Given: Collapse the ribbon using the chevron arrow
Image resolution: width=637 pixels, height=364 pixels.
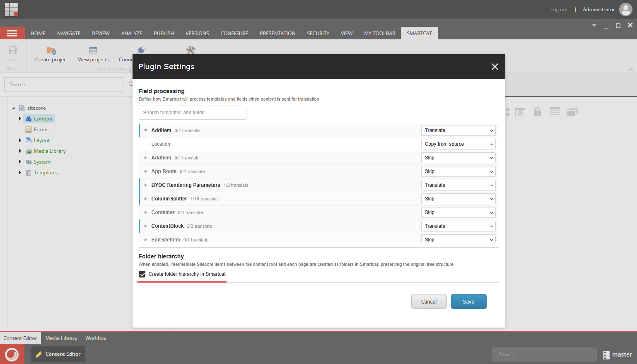Looking at the screenshot, I should (631, 70).
